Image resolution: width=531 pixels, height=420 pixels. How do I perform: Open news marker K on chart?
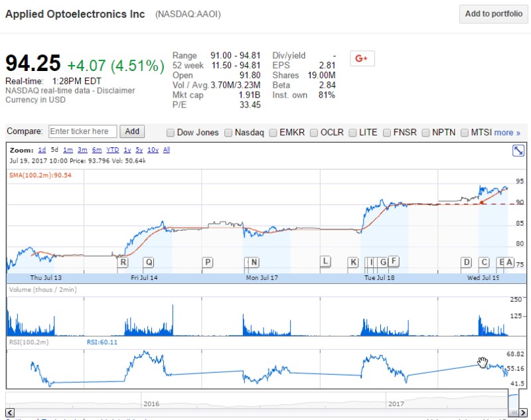(x=353, y=262)
